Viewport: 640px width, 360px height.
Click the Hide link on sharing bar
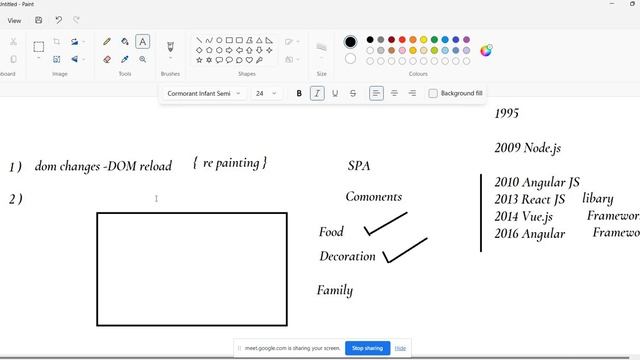(x=400, y=348)
